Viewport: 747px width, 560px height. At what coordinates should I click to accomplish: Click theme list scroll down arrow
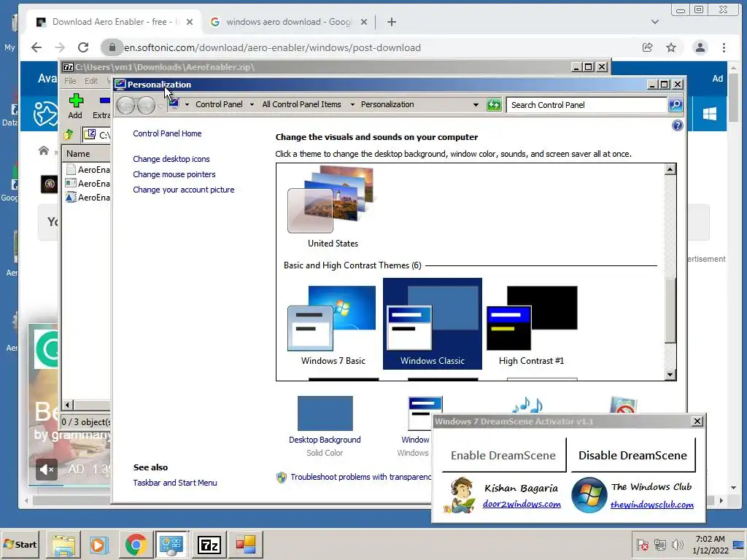[670, 375]
